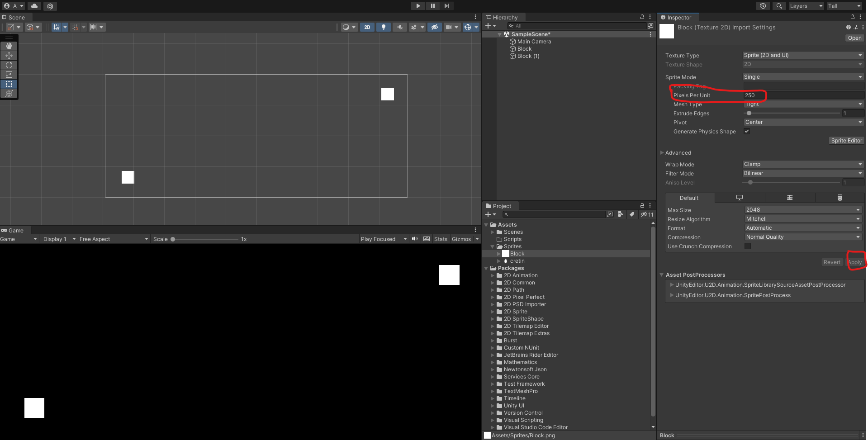Open Compression dropdown
The height and width of the screenshot is (440, 868).
coord(803,237)
